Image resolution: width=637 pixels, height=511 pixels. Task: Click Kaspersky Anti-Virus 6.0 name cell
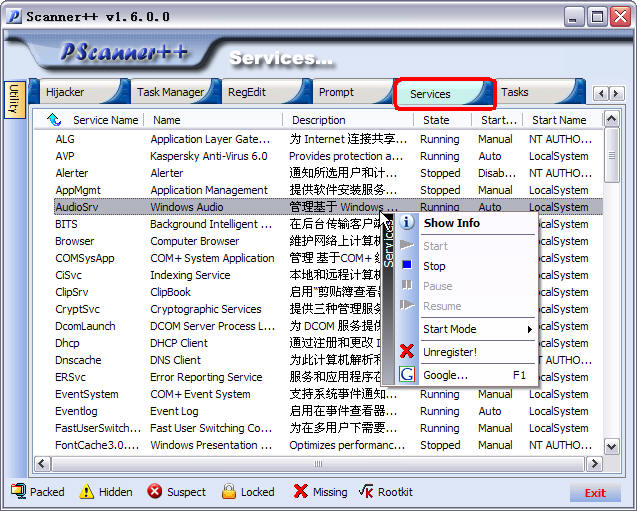(209, 156)
